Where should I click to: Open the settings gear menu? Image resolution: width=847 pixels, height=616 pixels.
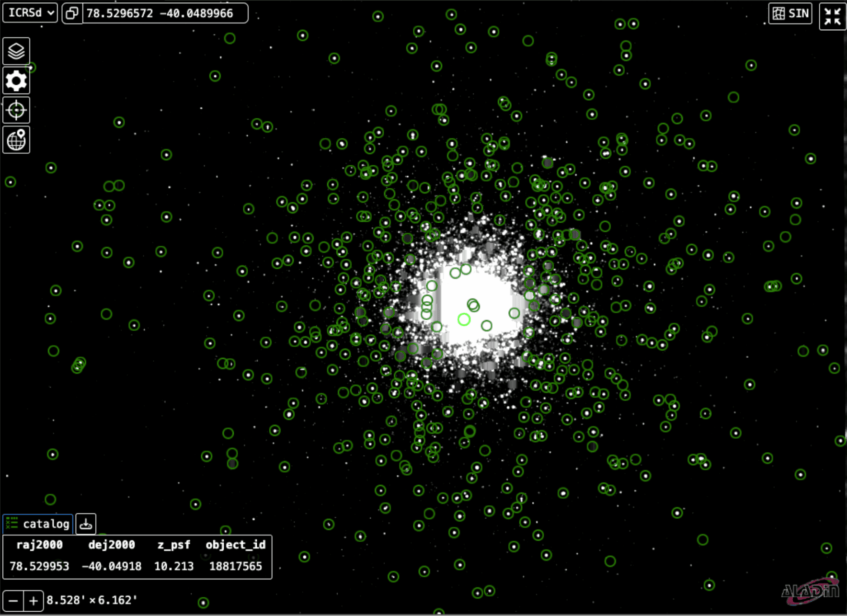pos(16,81)
